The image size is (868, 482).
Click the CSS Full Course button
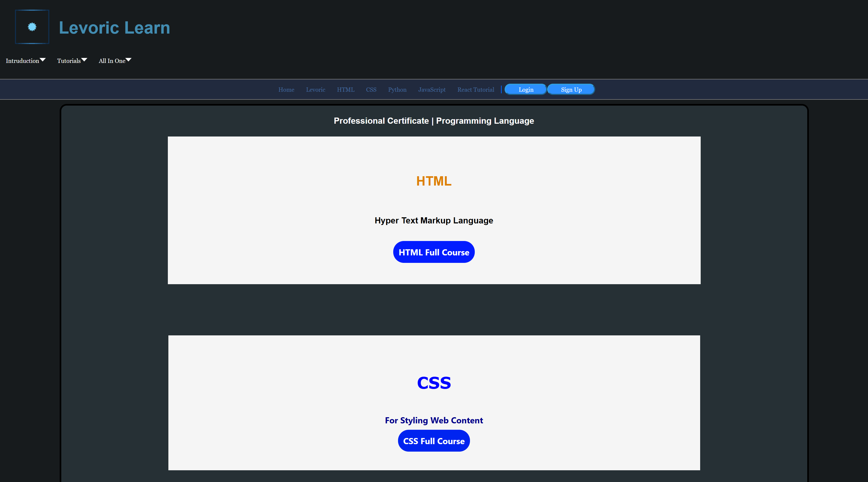(433, 440)
